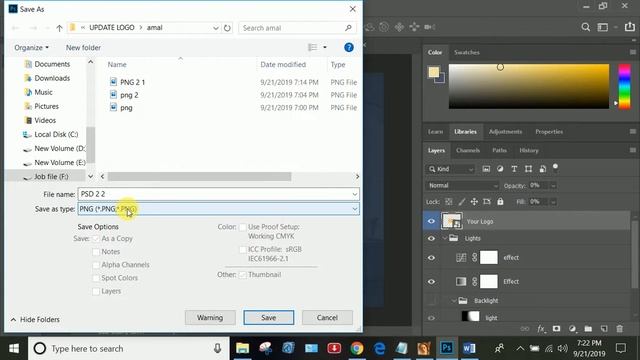640x360 pixels.
Task: Open Word from the taskbar
Action: [x=469, y=348]
